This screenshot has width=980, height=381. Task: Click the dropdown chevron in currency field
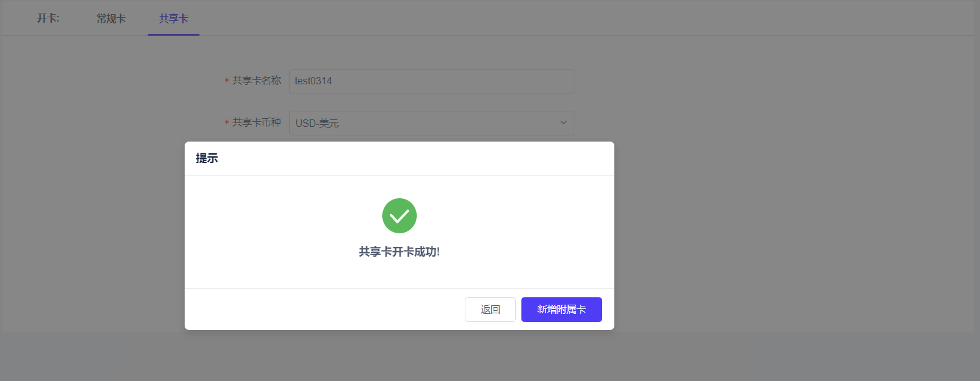click(563, 122)
